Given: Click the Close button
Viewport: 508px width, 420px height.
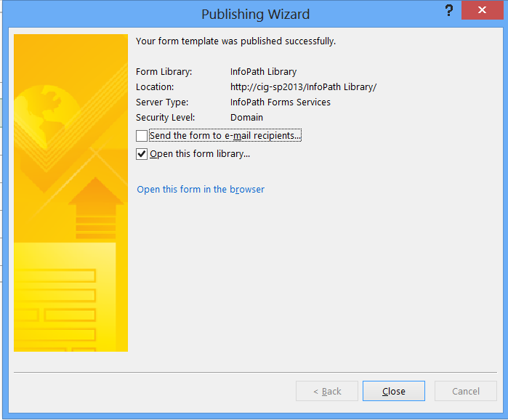Looking at the screenshot, I should (394, 391).
